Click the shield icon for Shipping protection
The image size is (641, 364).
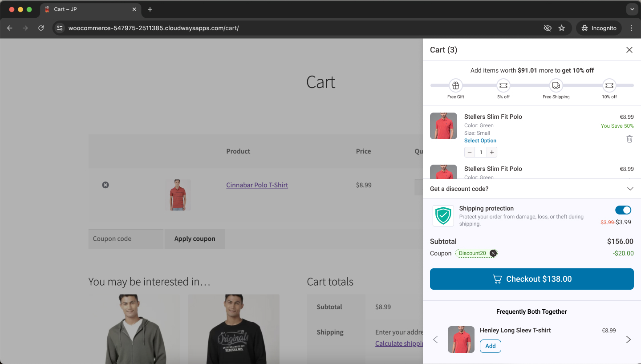[x=443, y=215]
